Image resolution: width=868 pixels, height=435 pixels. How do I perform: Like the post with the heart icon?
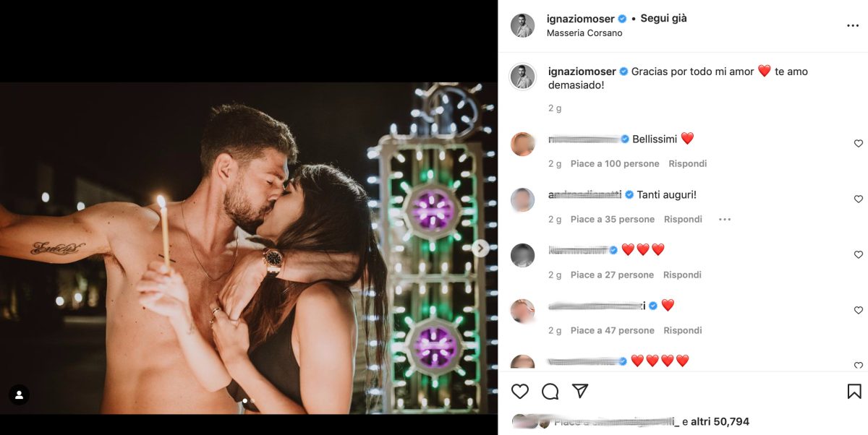pos(520,392)
